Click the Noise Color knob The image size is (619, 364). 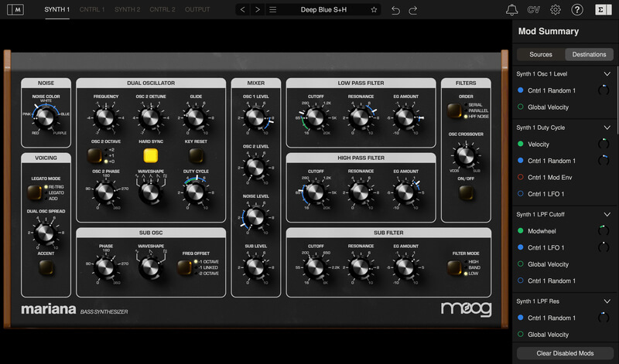pos(45,117)
